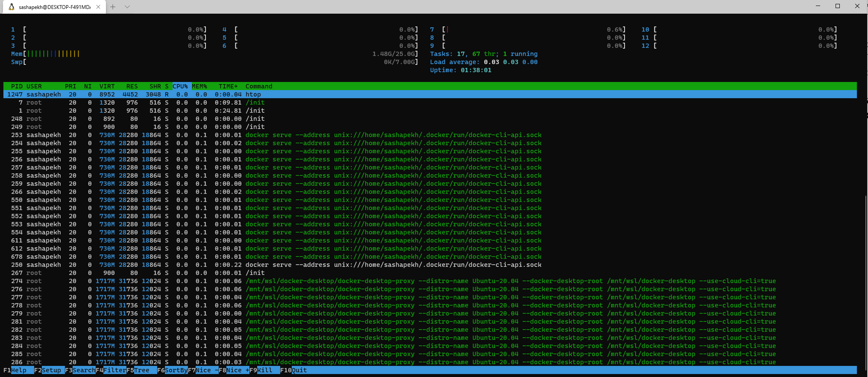Select docker-desktop-proxy process PID 286
The height and width of the screenshot is (377, 868).
pyautogui.click(x=430, y=362)
